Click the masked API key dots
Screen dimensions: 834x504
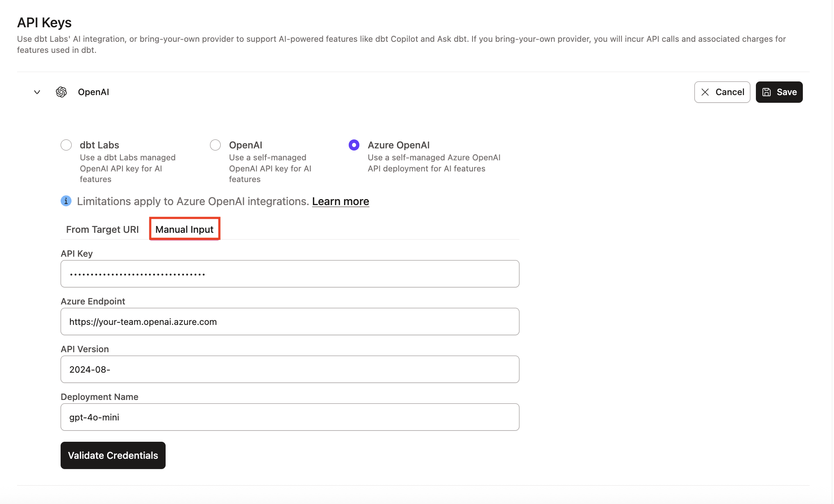[x=137, y=273]
